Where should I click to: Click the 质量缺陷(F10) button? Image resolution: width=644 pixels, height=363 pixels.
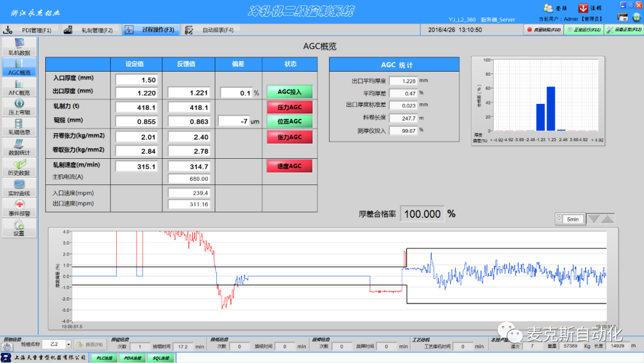click(543, 29)
